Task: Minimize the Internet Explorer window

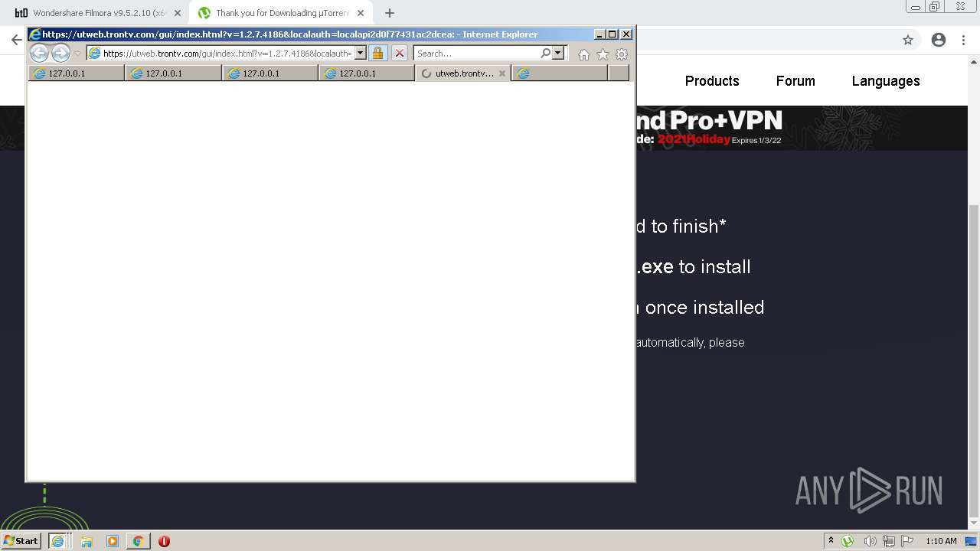Action: point(599,34)
